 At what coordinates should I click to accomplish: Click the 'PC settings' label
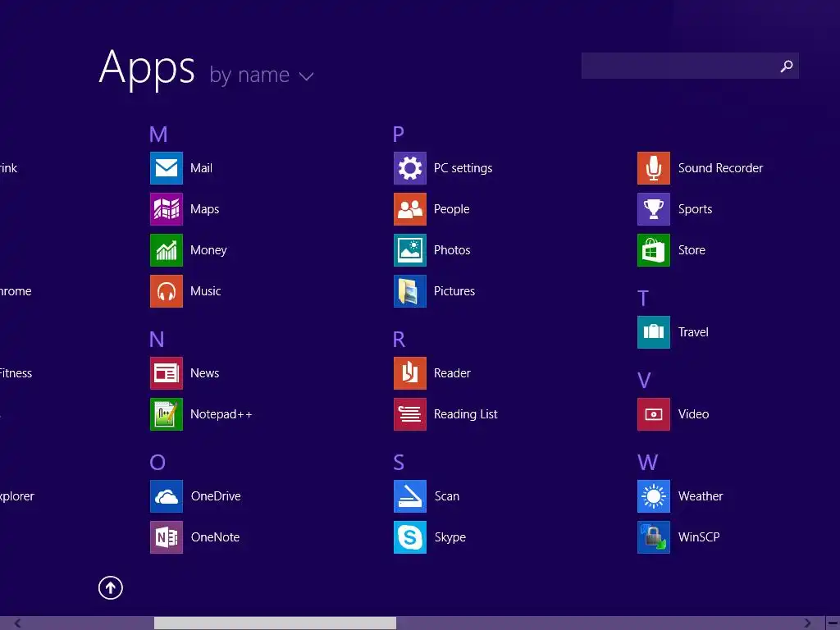[x=463, y=168]
